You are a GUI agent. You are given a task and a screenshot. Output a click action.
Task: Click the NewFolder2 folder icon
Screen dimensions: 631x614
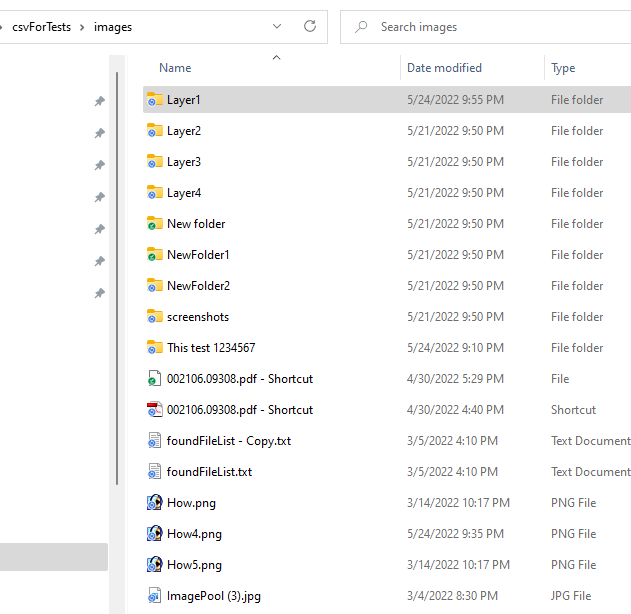pyautogui.click(x=155, y=285)
